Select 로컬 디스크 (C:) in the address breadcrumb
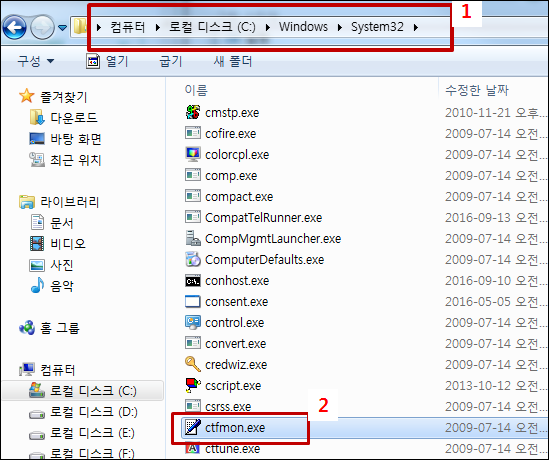The image size is (549, 460). point(212,27)
